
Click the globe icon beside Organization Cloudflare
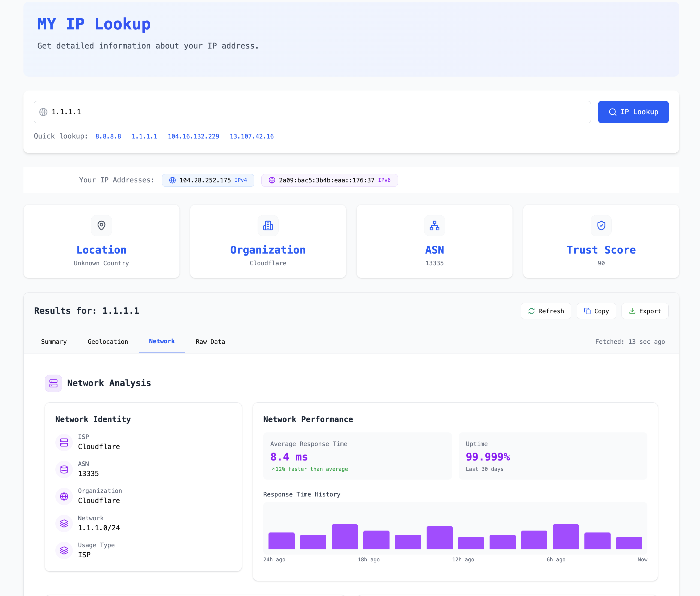tap(64, 496)
